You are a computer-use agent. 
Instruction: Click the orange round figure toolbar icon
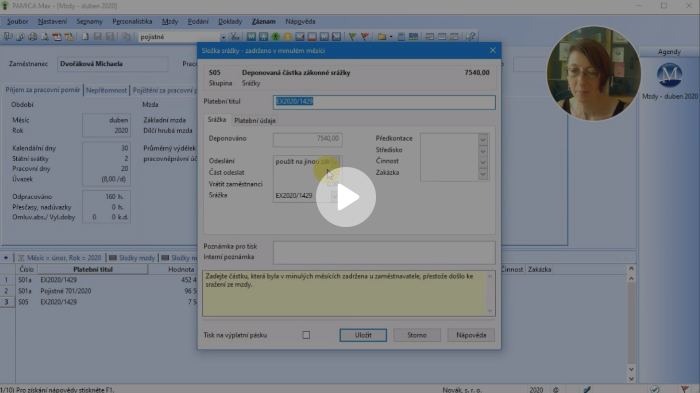tap(288, 37)
